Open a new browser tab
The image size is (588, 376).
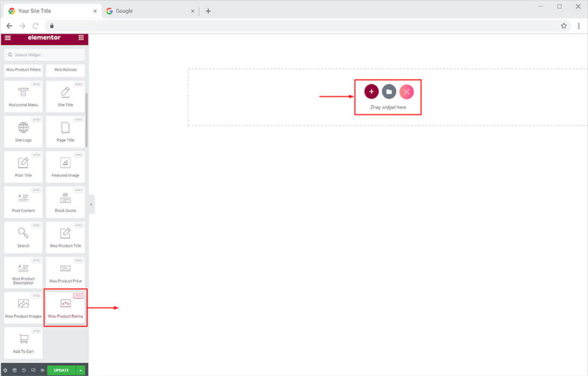[208, 11]
